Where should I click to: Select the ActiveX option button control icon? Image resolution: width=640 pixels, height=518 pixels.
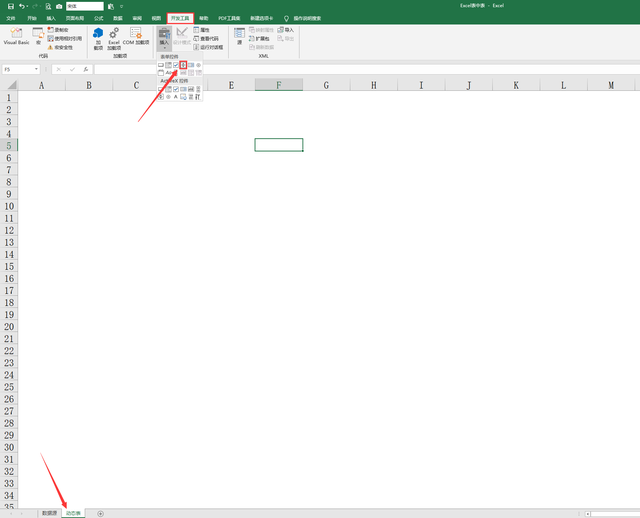click(x=168, y=97)
